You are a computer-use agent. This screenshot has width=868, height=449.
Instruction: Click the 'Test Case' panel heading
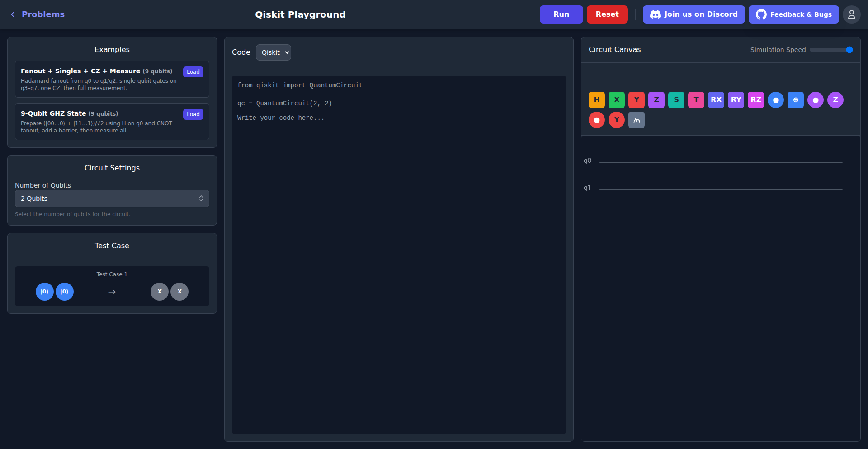[112, 246]
